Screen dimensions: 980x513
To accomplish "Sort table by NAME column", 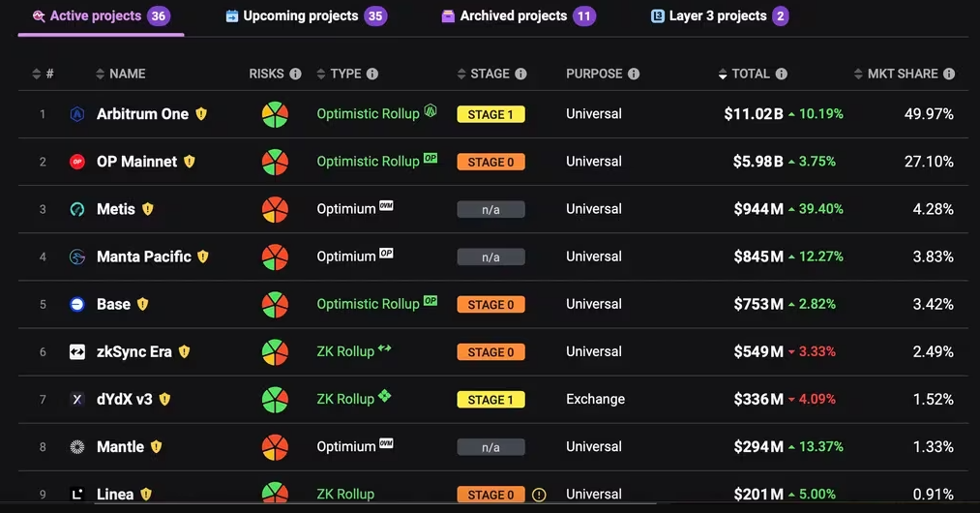I will point(121,74).
